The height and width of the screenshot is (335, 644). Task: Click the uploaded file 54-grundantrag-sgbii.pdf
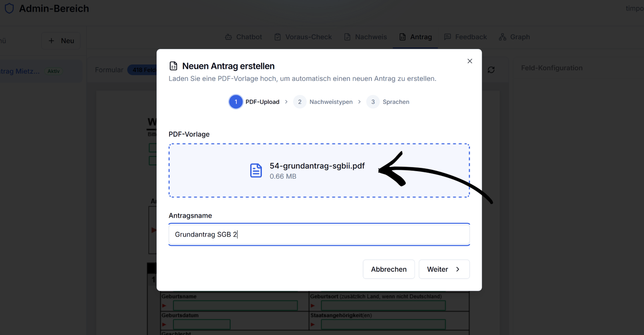(x=317, y=166)
